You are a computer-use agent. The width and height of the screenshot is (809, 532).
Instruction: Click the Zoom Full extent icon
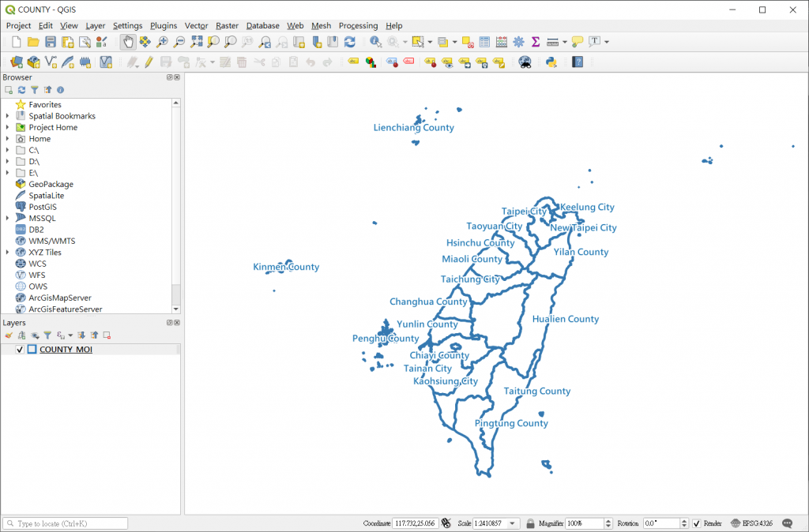click(196, 43)
